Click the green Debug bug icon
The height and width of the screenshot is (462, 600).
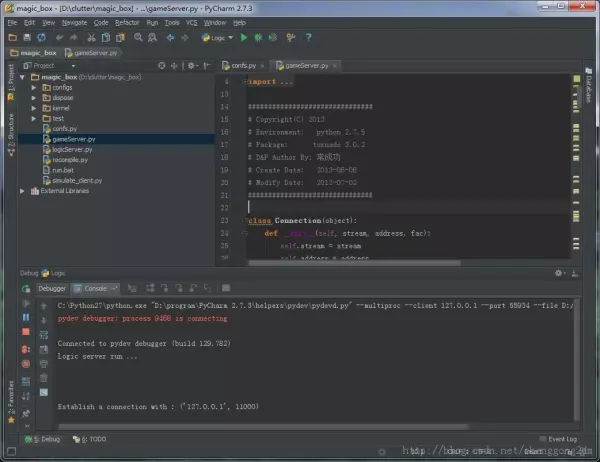[x=258, y=38]
